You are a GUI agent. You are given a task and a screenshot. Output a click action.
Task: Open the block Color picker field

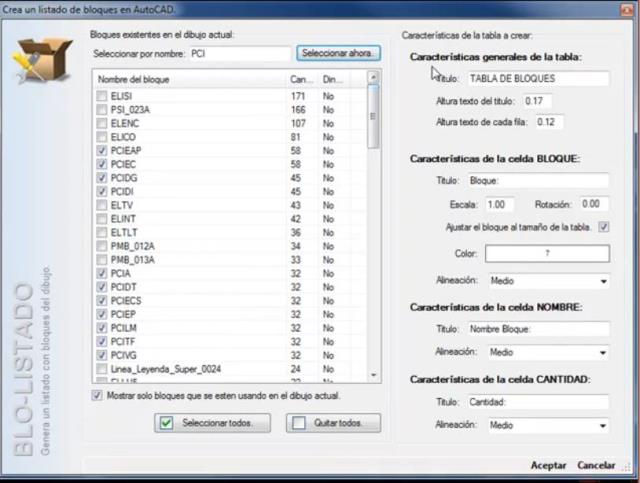[547, 254]
